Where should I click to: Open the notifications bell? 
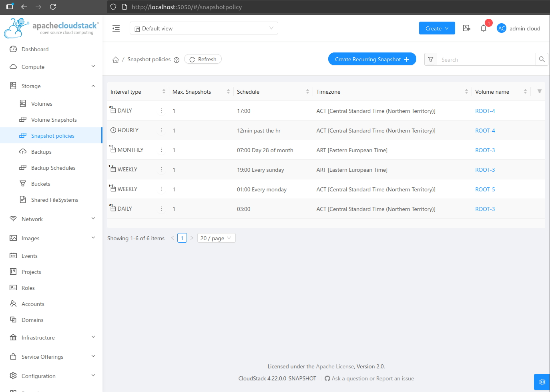[x=484, y=28]
